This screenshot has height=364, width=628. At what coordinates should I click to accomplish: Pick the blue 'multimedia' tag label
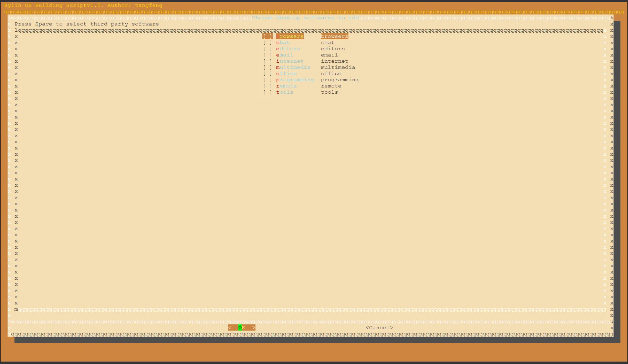(x=293, y=67)
